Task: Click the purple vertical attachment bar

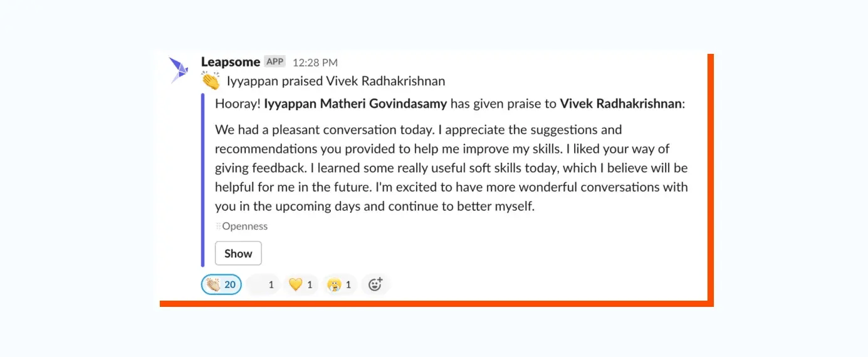Action: pyautogui.click(x=203, y=180)
